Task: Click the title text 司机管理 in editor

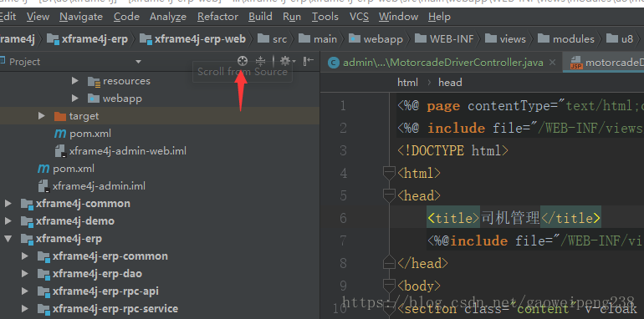Action: [x=509, y=218]
